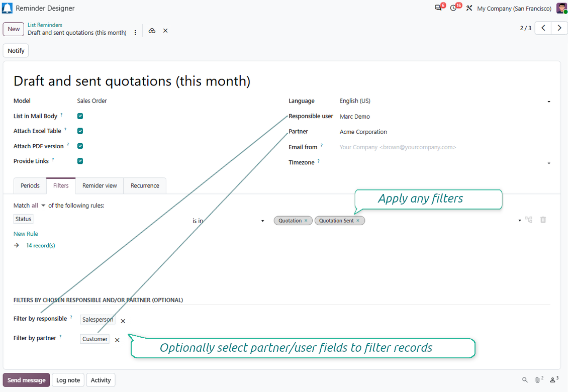Click the Notify button
The image size is (568, 392).
coord(16,51)
